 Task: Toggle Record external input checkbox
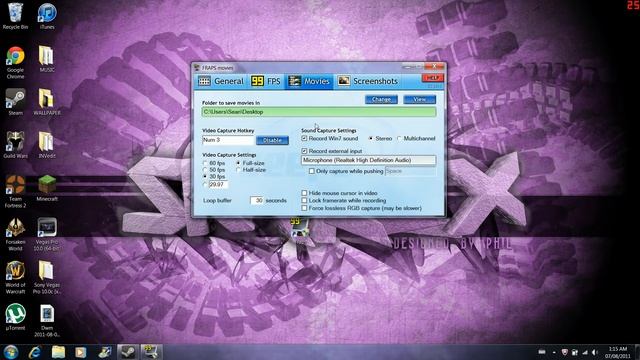[x=304, y=151]
